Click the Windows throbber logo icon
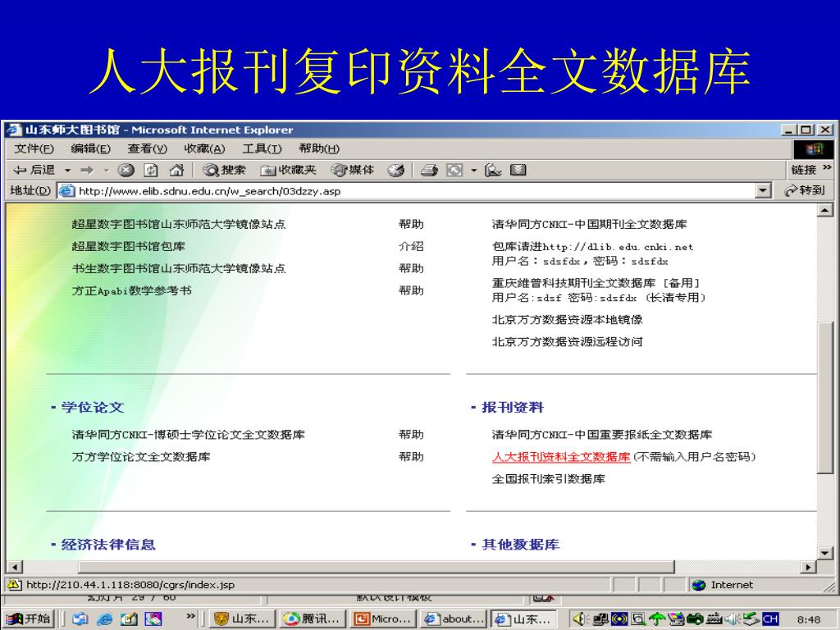The image size is (840, 630). tap(813, 149)
